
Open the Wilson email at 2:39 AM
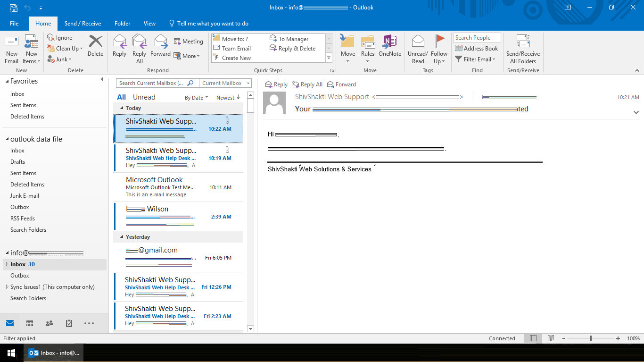(x=179, y=216)
